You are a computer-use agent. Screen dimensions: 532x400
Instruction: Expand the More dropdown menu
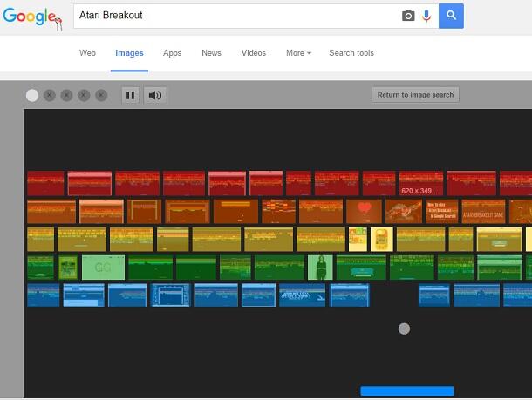tap(298, 53)
